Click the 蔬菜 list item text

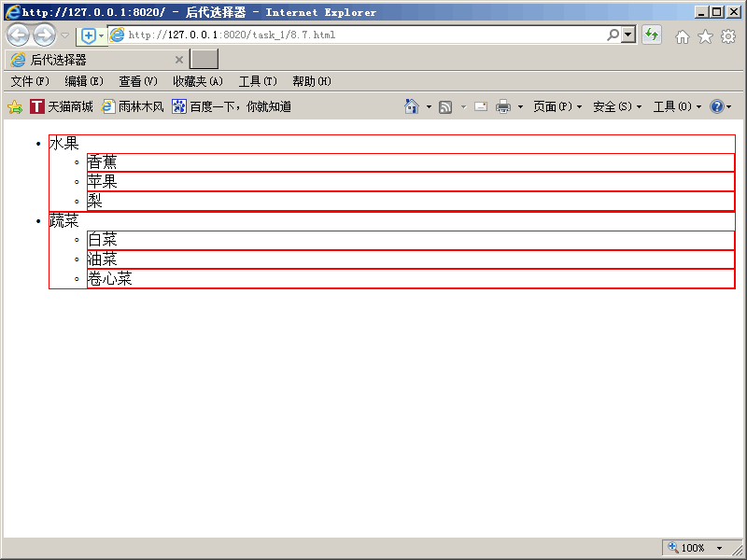click(63, 221)
